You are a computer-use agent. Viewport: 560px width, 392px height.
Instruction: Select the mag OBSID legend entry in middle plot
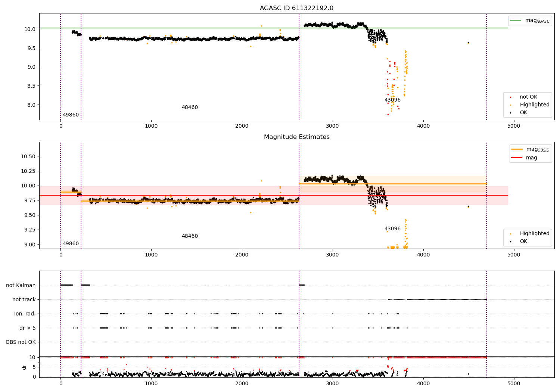click(531, 149)
